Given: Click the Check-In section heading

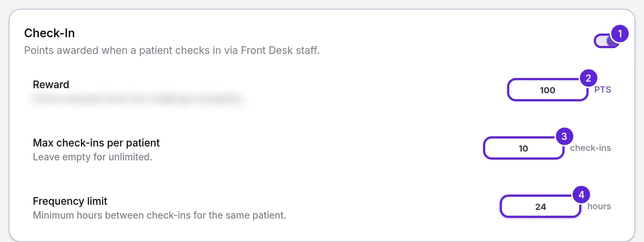Looking at the screenshot, I should 49,33.
